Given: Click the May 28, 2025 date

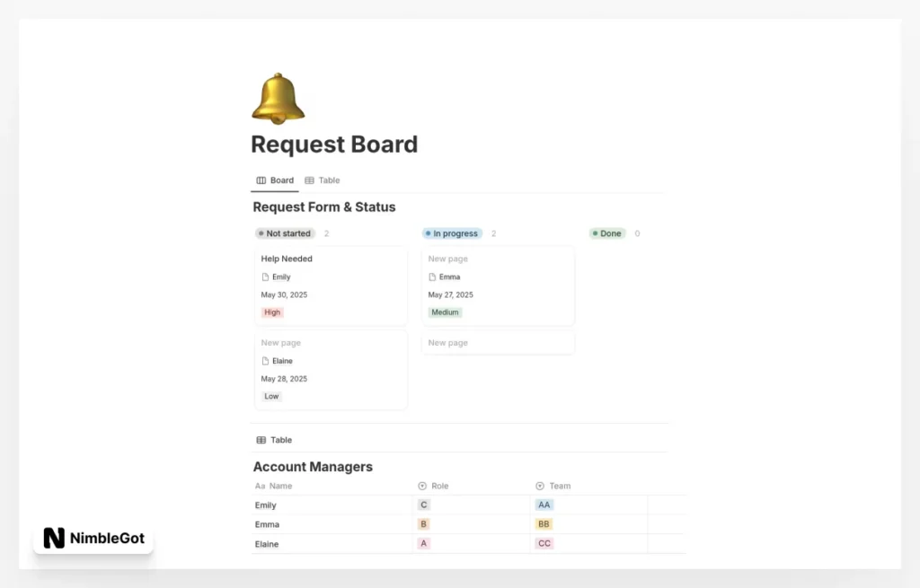Looking at the screenshot, I should [x=284, y=379].
